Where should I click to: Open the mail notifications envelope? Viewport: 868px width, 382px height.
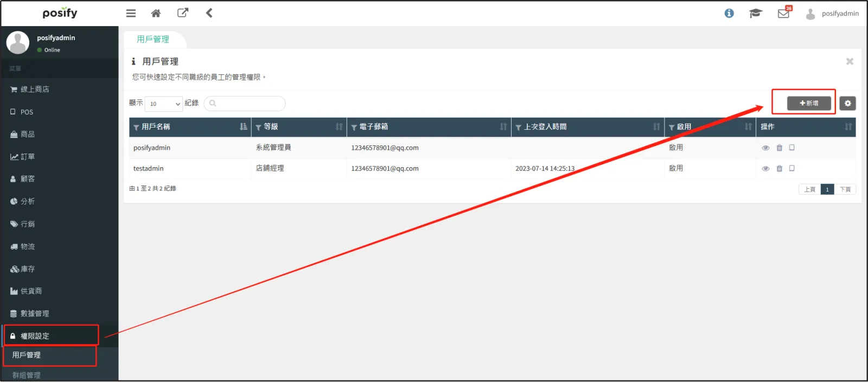[784, 13]
